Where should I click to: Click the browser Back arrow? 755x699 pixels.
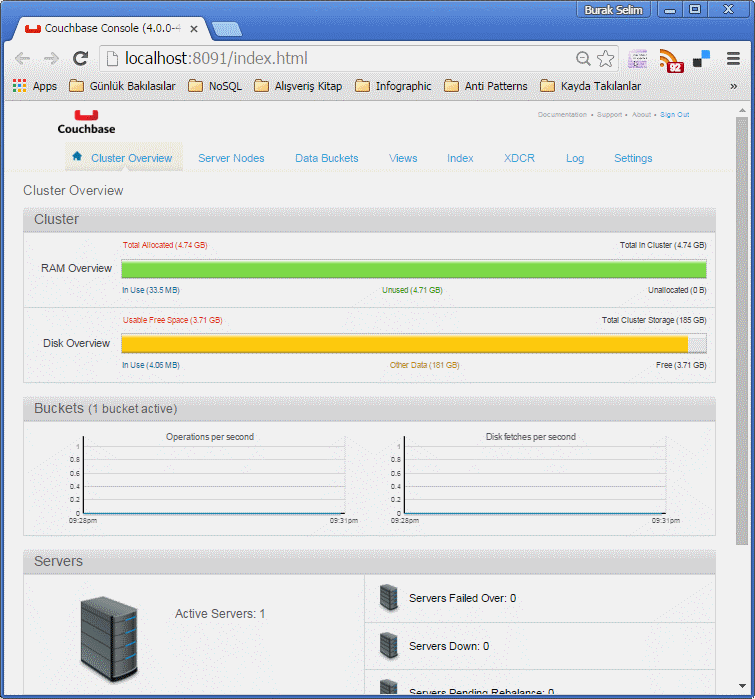(x=23, y=59)
